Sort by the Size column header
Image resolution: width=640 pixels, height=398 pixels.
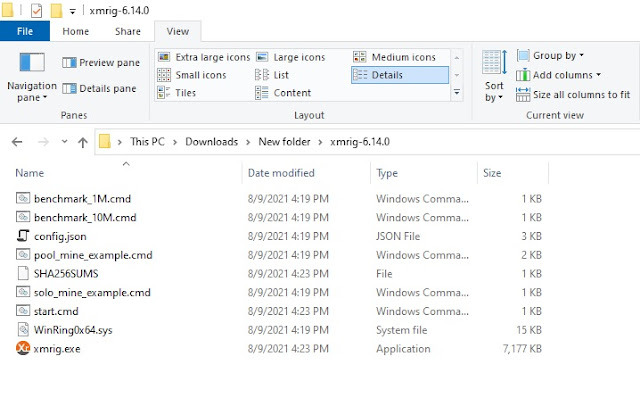click(492, 173)
